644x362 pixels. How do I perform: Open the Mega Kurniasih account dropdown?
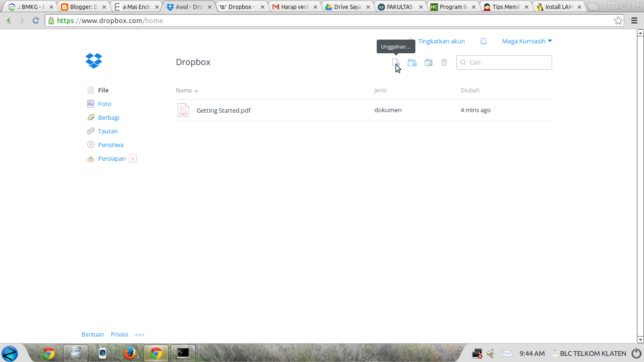(x=527, y=41)
